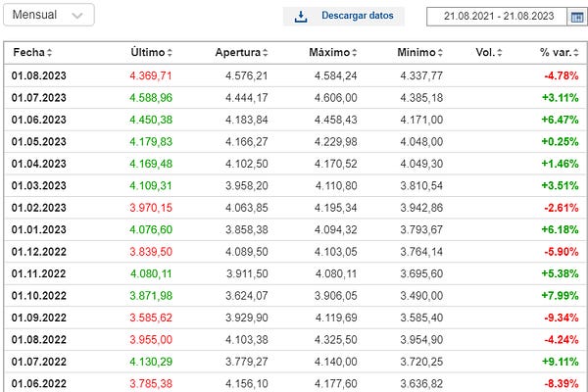Select the date 01.06.2023
588x392 pixels.
(38, 120)
